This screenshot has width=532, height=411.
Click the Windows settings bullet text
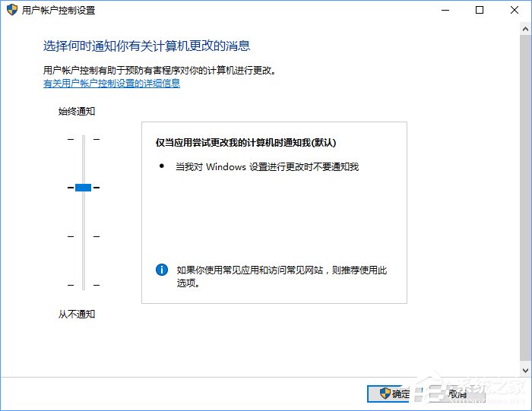(x=267, y=167)
